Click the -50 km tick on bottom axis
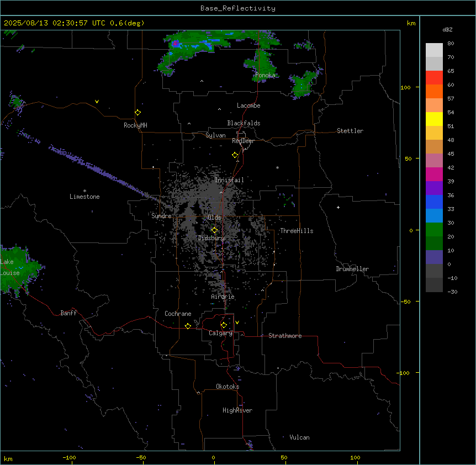Image resolution: width=476 pixels, height=465 pixels. (141, 457)
